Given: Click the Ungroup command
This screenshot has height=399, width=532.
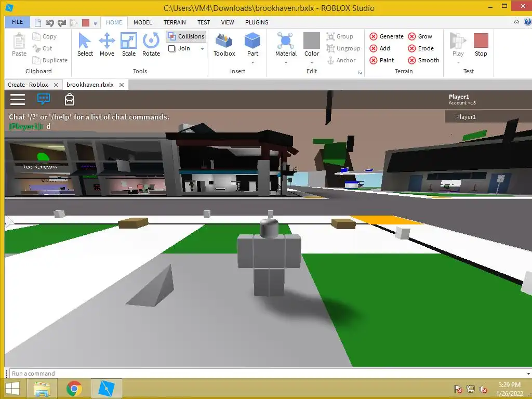Looking at the screenshot, I should pyautogui.click(x=343, y=48).
